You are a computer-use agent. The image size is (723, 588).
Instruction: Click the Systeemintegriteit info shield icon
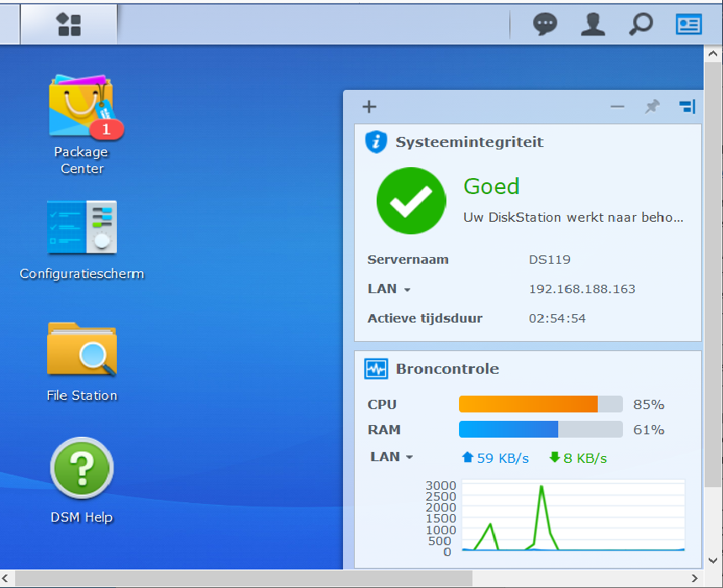pos(376,142)
